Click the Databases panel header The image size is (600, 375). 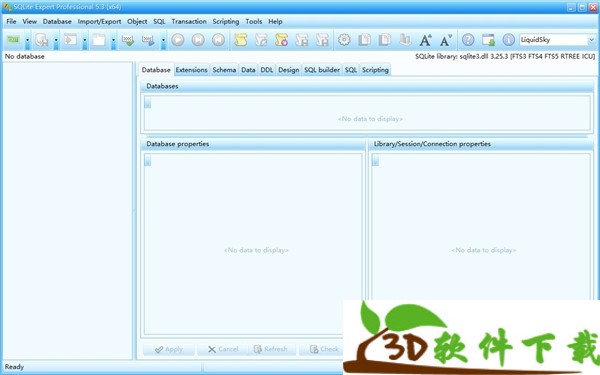pos(367,86)
